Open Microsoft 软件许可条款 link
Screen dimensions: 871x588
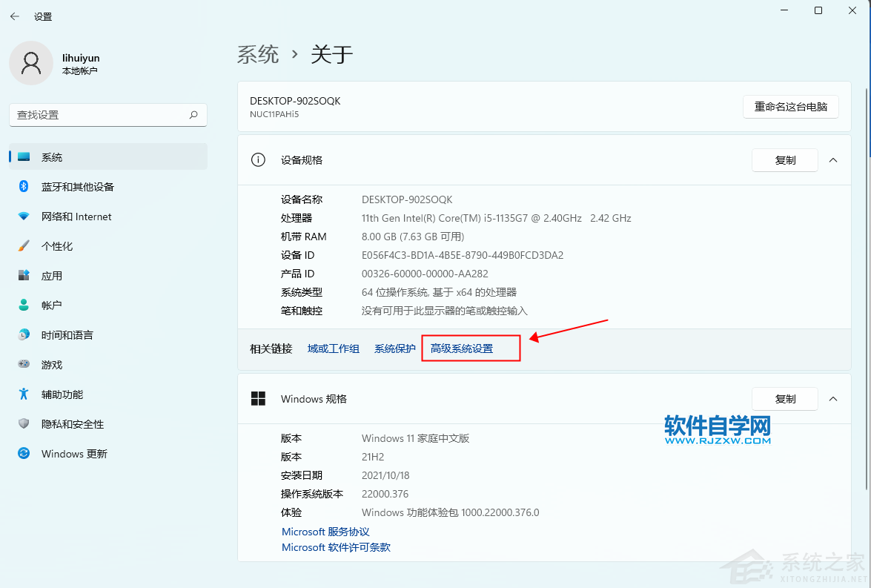coord(336,547)
